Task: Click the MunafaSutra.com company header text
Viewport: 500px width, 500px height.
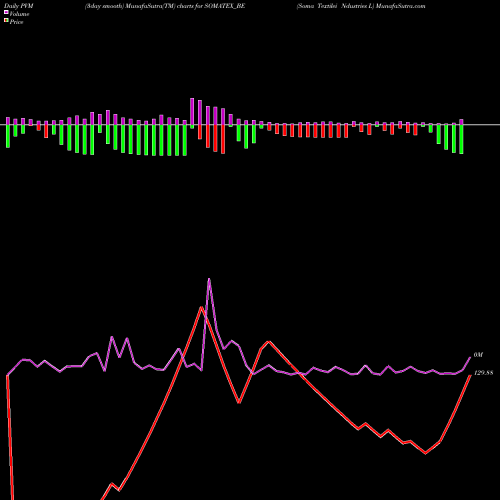Action: click(x=361, y=6)
